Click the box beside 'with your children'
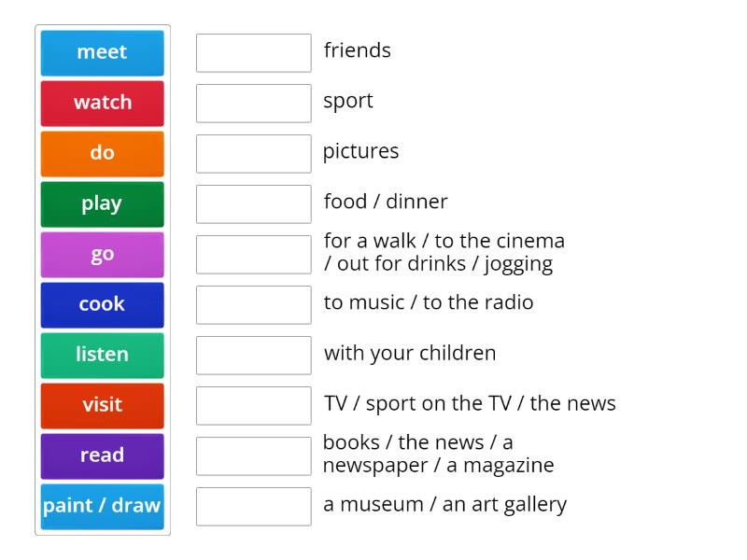747x560 pixels. tap(253, 356)
